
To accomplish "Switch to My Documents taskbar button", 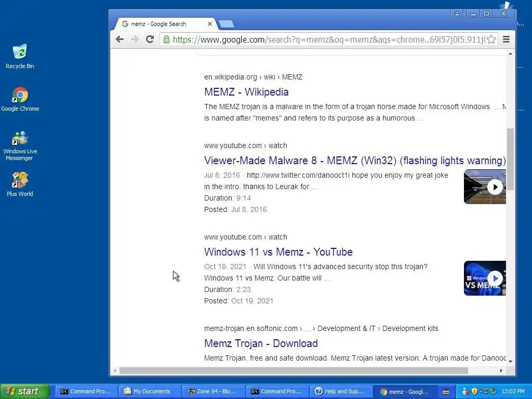I will point(149,391).
